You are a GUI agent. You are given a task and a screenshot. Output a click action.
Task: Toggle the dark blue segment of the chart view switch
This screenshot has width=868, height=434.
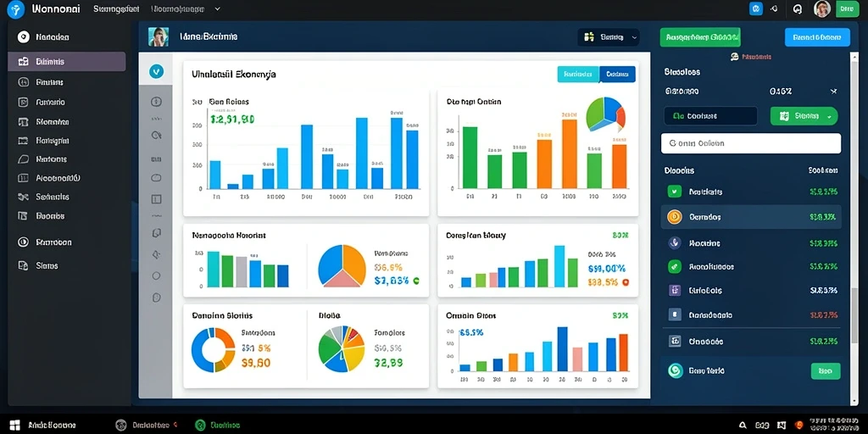[617, 75]
